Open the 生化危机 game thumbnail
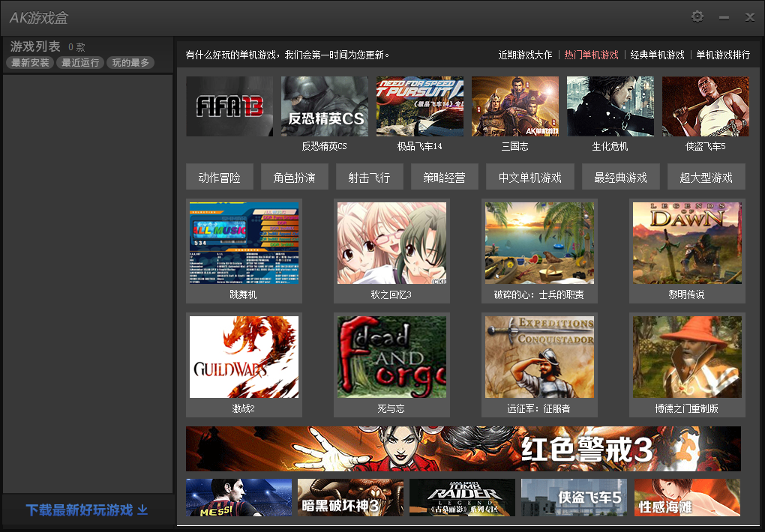This screenshot has height=532, width=765. click(610, 106)
